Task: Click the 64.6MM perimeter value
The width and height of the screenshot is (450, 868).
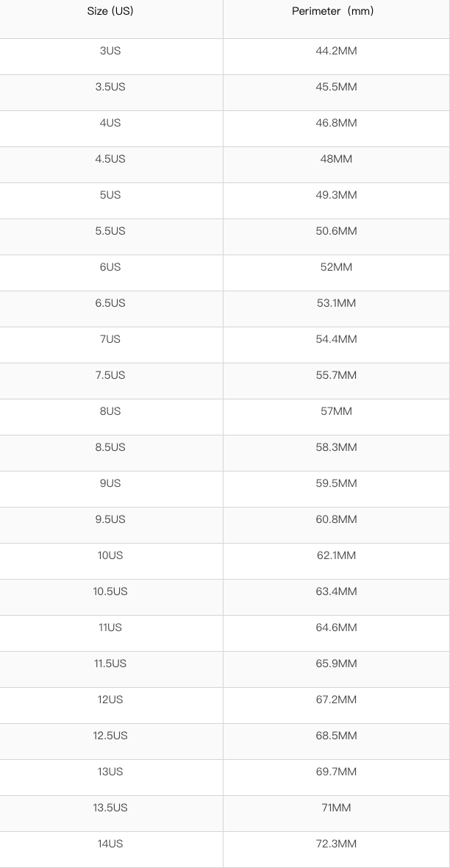Action: pyautogui.click(x=336, y=627)
